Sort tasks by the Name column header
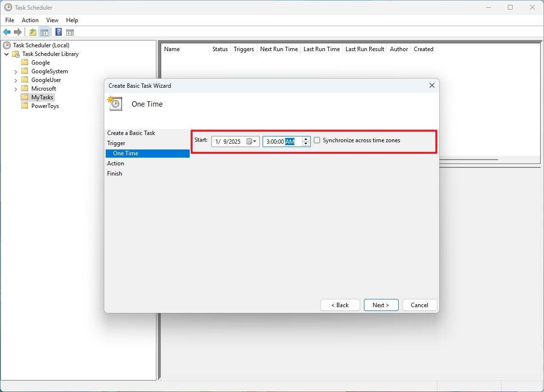544x392 pixels. coord(172,49)
